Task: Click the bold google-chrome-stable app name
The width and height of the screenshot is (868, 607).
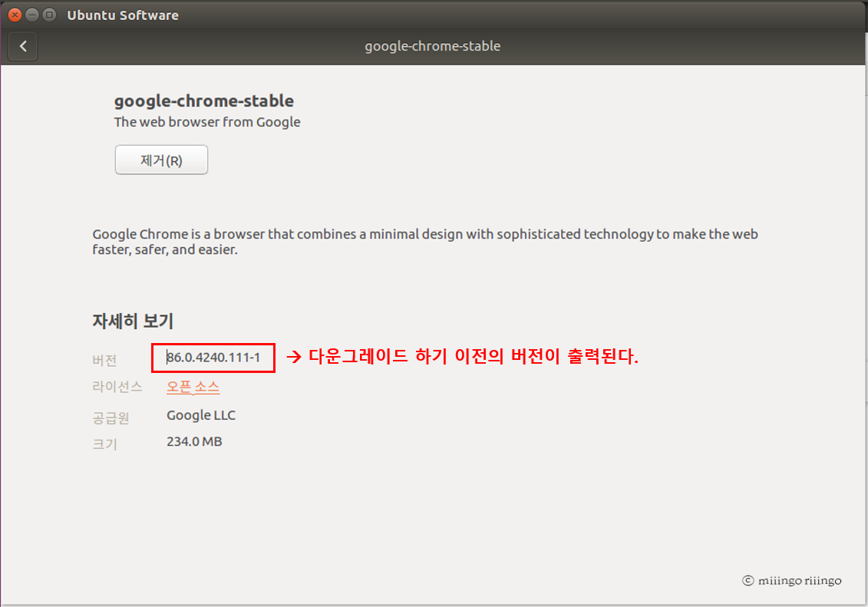Action: coord(203,101)
